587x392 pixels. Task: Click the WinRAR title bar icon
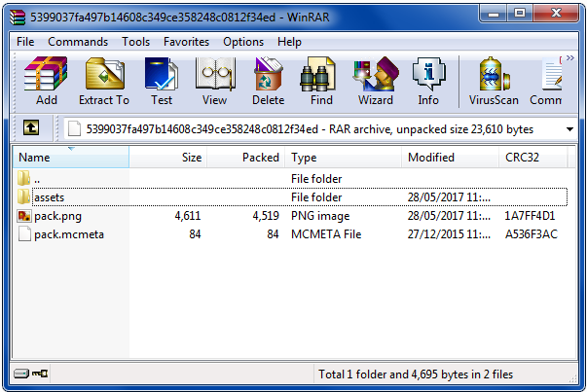coord(18,17)
